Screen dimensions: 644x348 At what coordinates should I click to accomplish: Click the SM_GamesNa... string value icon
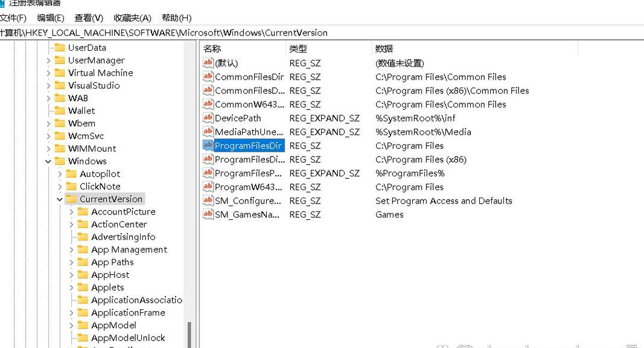tap(208, 214)
